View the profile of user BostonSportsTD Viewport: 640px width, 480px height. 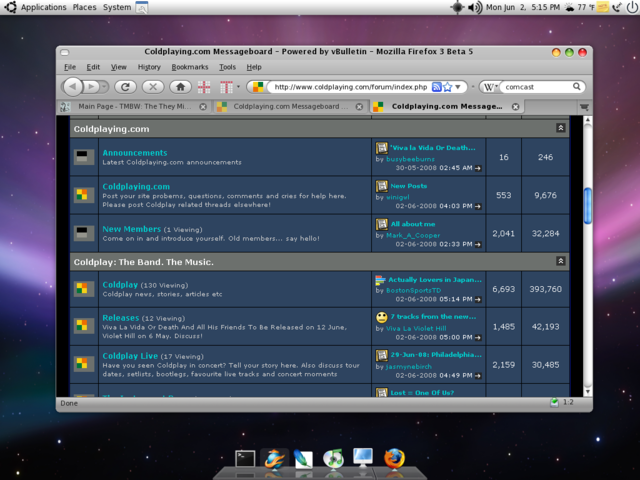coord(413,291)
